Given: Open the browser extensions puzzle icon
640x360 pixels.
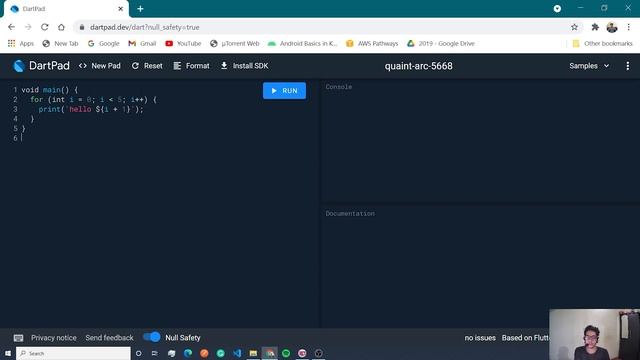Looking at the screenshot, I should [x=595, y=27].
